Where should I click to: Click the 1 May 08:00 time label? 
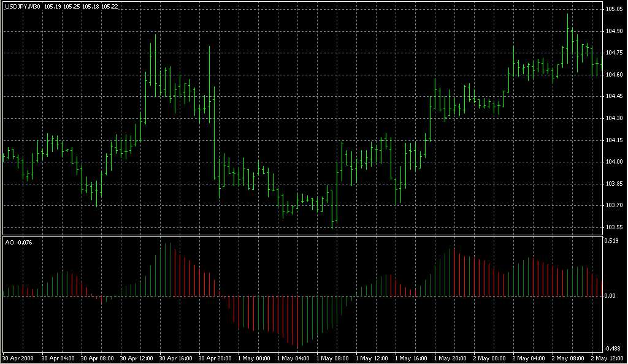coord(332,358)
